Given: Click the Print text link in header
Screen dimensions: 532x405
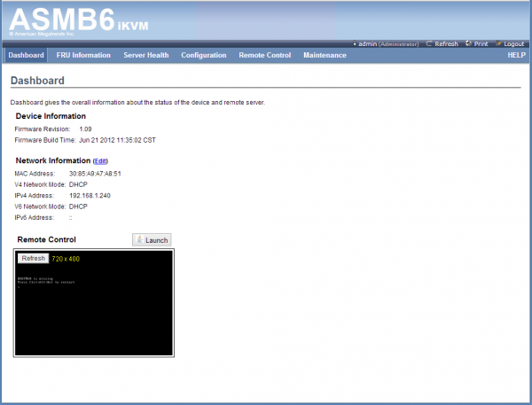Looking at the screenshot, I should (481, 43).
